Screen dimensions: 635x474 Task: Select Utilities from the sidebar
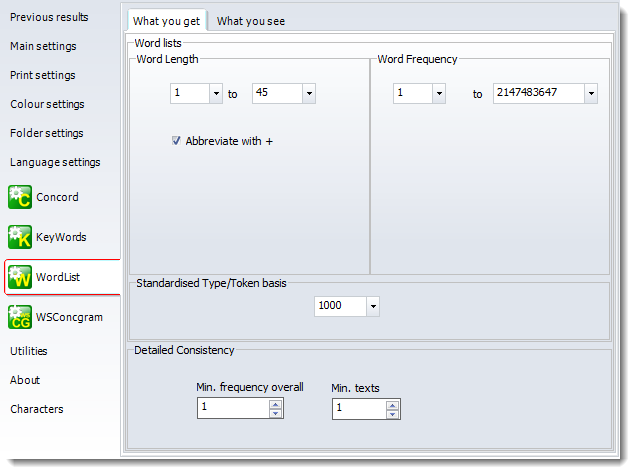(x=29, y=351)
